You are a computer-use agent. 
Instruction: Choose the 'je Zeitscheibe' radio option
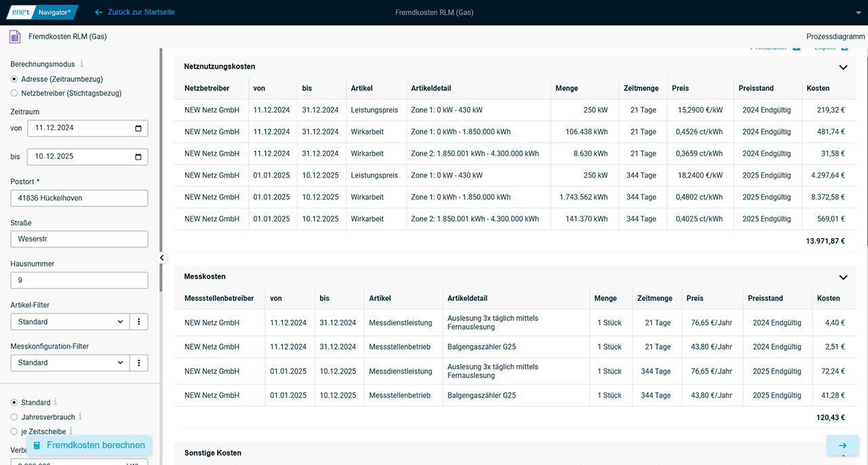(x=14, y=431)
